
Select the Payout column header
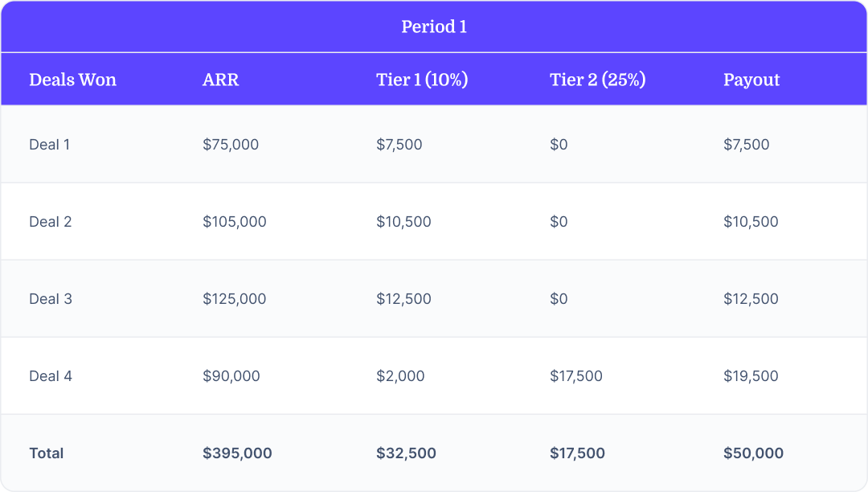751,80
